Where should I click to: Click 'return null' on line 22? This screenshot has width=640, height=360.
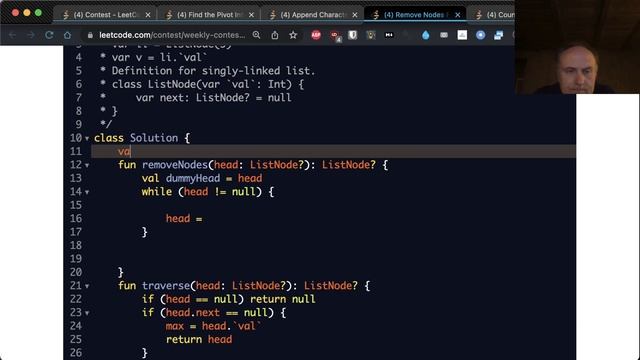point(282,299)
